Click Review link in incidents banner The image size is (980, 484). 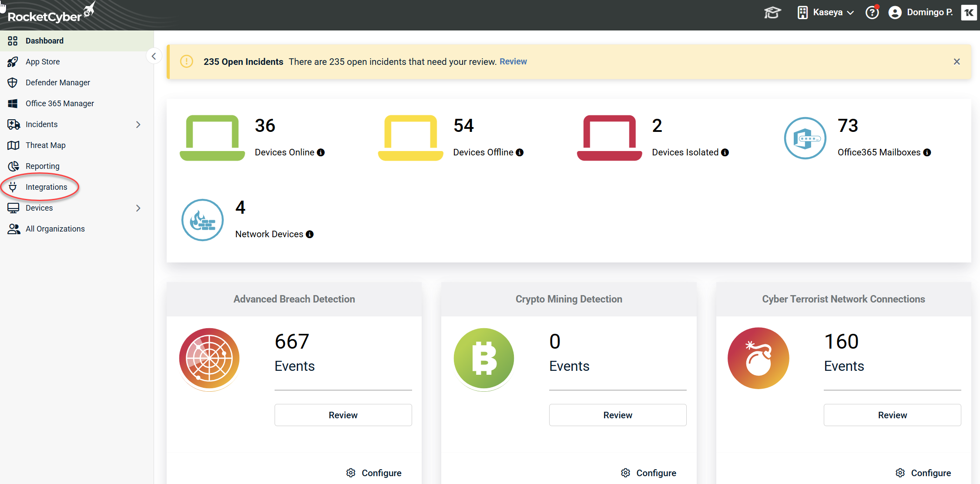coord(513,61)
